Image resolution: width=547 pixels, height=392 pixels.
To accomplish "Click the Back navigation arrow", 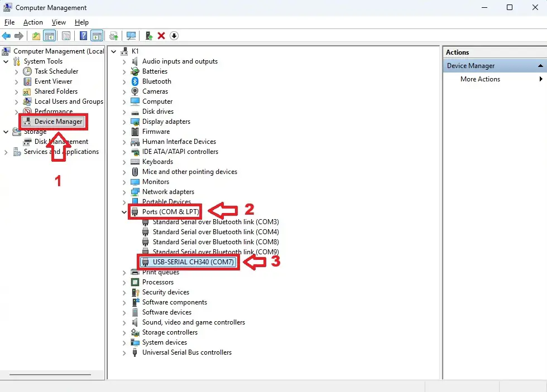I will point(7,35).
